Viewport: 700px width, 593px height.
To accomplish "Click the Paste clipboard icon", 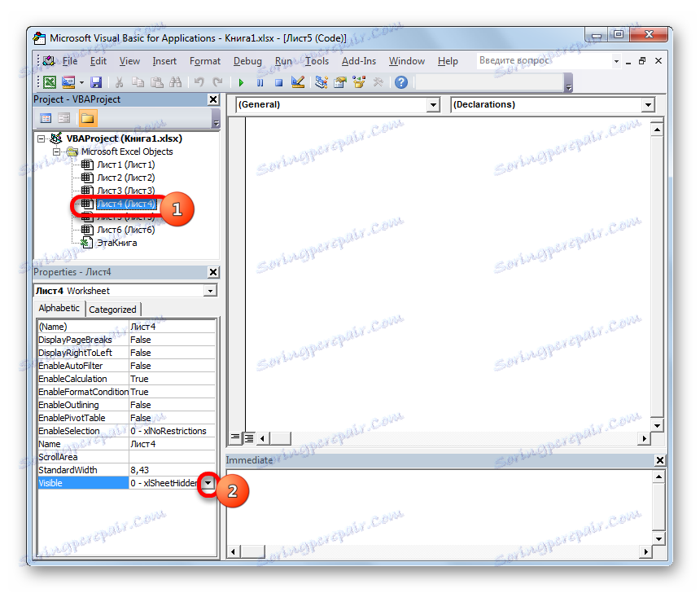I will click(x=156, y=82).
